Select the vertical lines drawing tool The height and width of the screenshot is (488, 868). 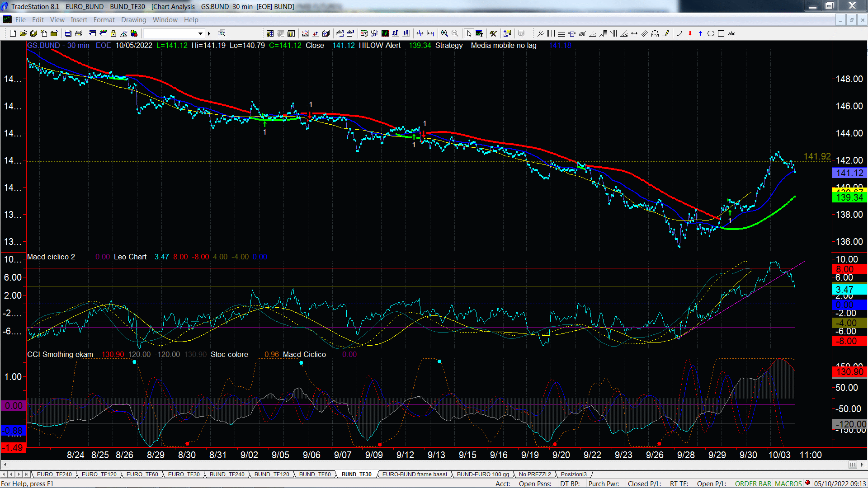[551, 33]
